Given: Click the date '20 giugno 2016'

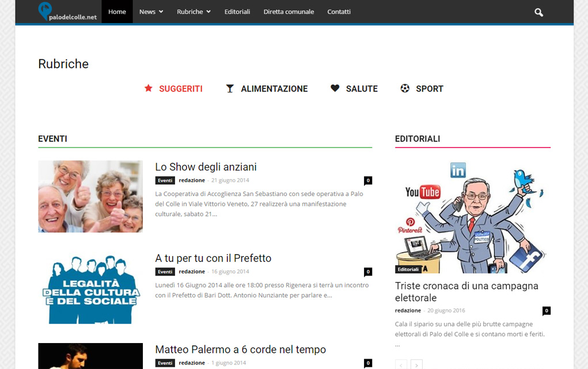Looking at the screenshot, I should 446,311.
